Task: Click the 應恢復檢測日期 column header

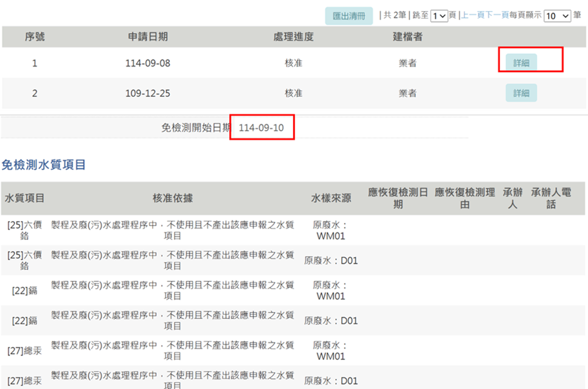Action: coord(398,198)
